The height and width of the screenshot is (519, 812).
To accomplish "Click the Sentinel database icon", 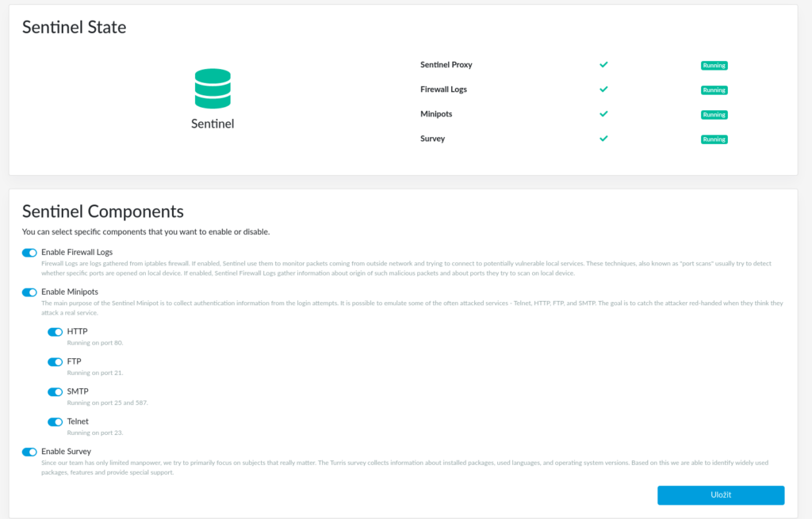I will click(213, 89).
